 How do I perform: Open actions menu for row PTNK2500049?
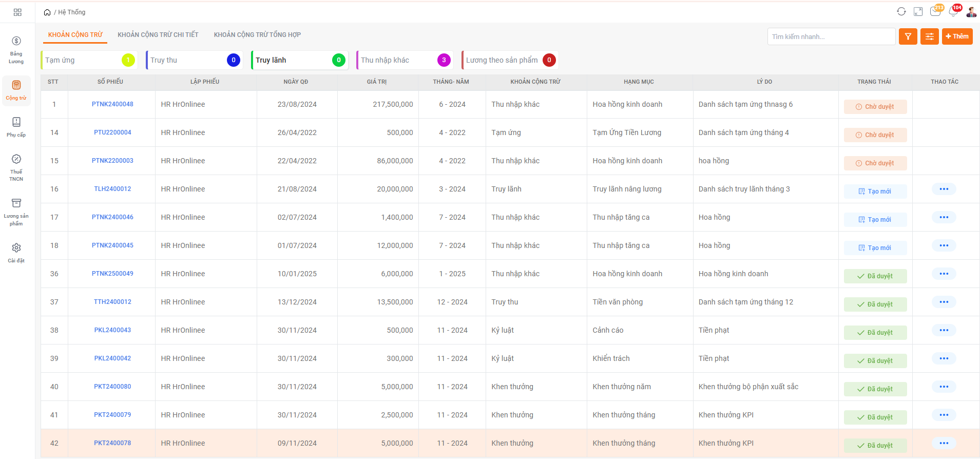click(x=944, y=274)
